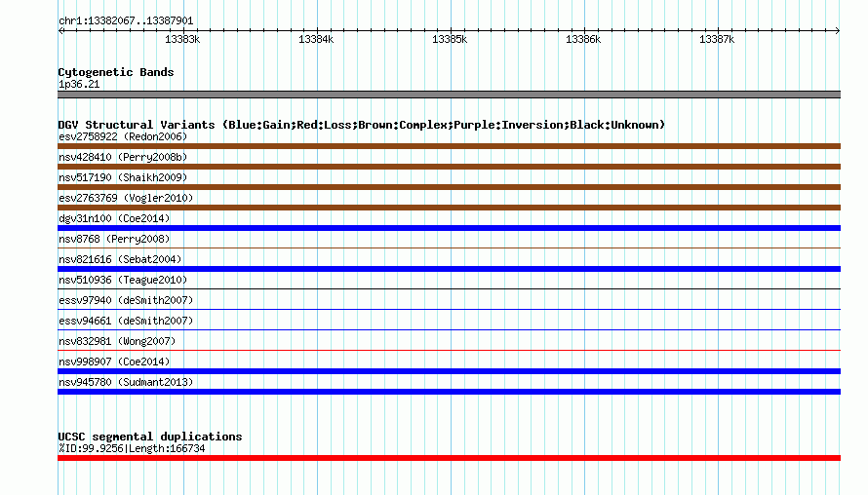Click the nsv945780 (Sudmant2013) label
868x495 pixels.
(x=126, y=382)
